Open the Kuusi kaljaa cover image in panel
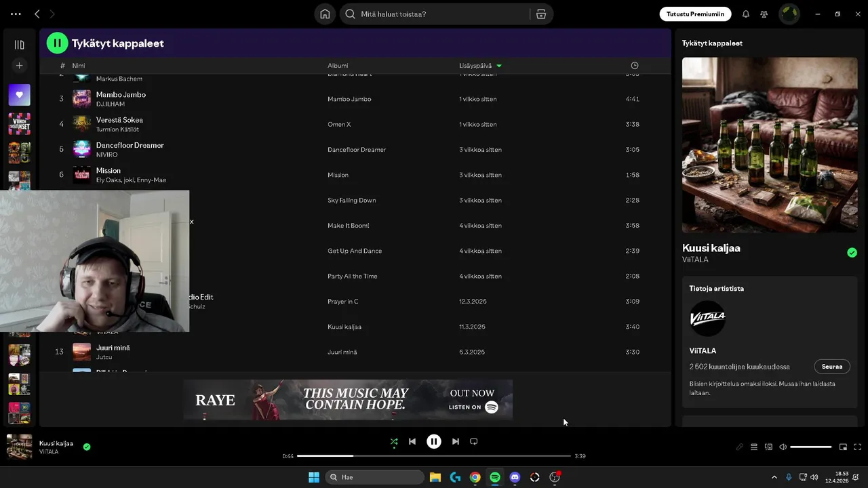Screen dimensions: 868x488 770,145
